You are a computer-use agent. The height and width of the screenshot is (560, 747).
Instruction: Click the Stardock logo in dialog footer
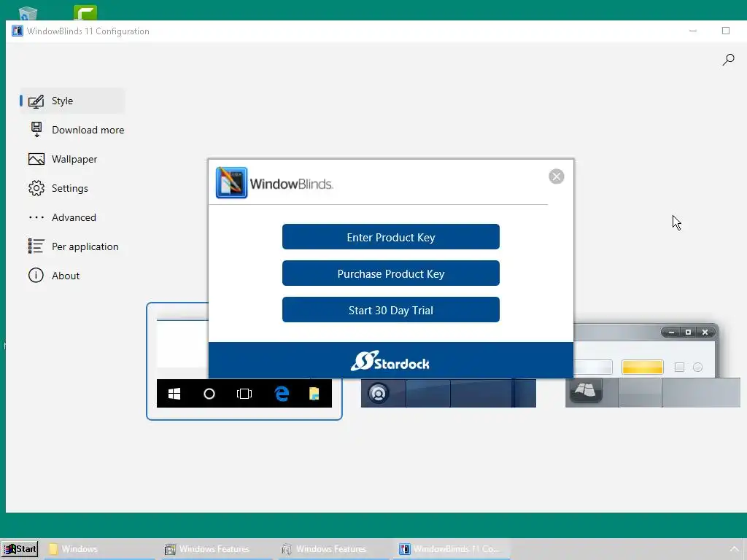pyautogui.click(x=390, y=362)
